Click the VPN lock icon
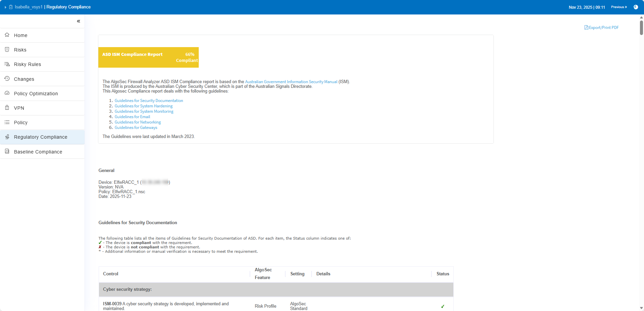This screenshot has width=644, height=311. [x=7, y=108]
